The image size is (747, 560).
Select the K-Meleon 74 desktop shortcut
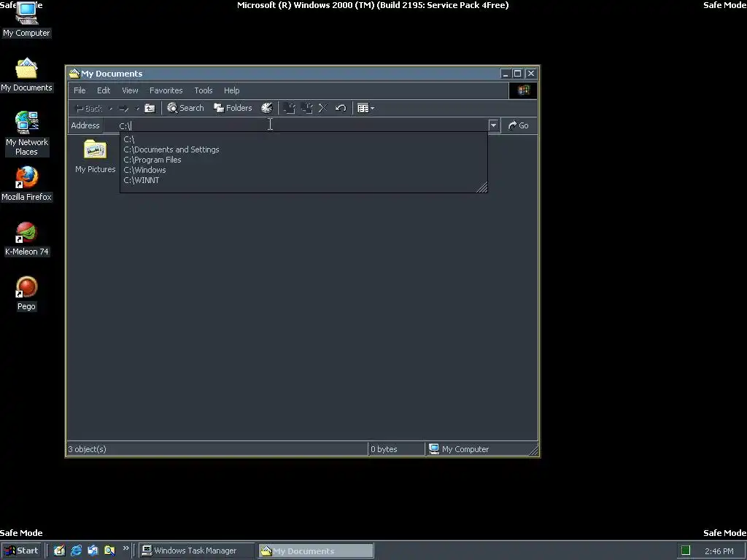27,238
